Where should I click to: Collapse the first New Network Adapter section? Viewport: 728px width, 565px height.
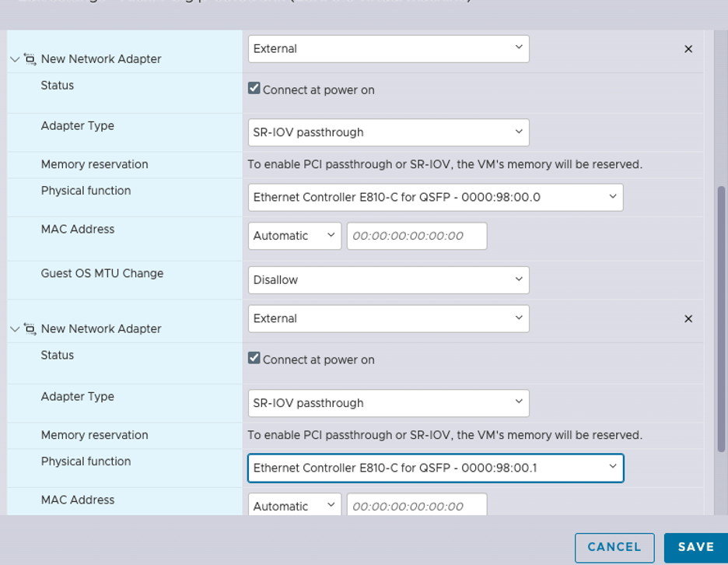click(15, 59)
